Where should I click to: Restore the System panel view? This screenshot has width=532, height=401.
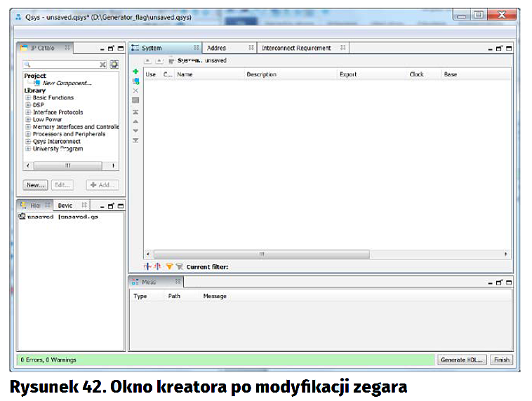[499, 49]
